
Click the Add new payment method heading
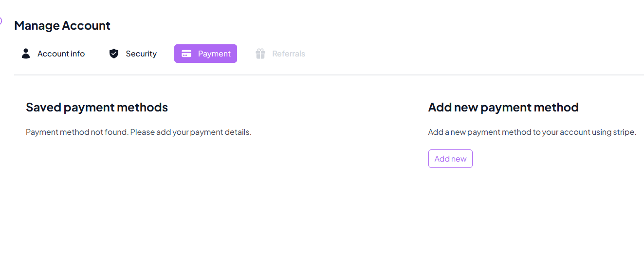(x=503, y=107)
